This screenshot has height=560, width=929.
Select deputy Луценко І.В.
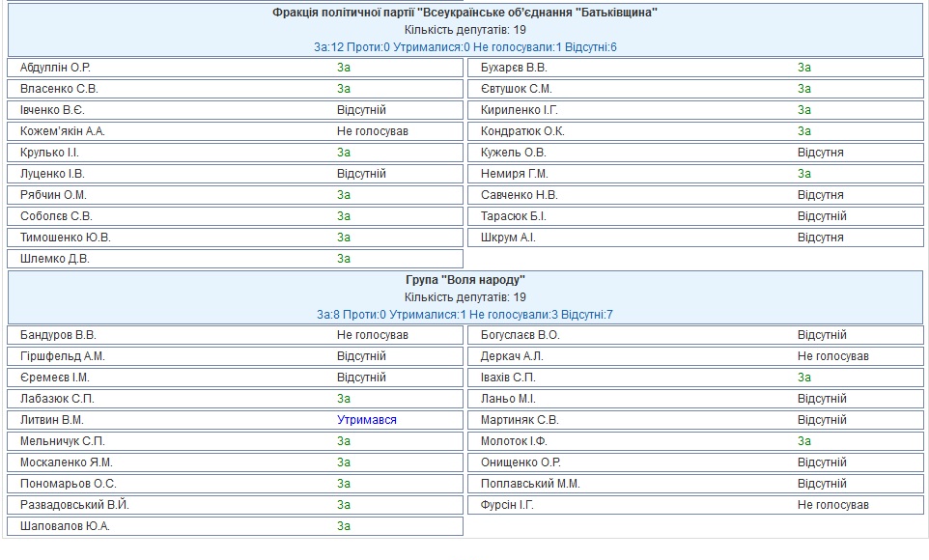[52, 174]
